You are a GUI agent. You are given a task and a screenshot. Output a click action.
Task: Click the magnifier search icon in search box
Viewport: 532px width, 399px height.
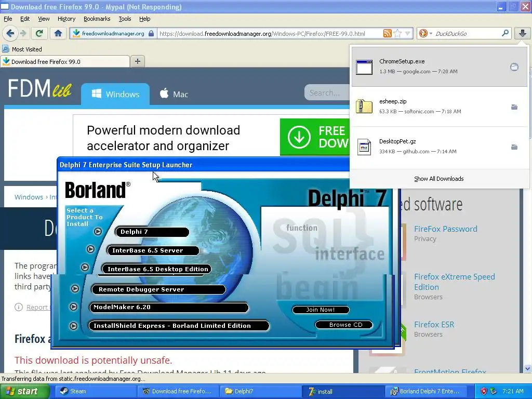[505, 33]
